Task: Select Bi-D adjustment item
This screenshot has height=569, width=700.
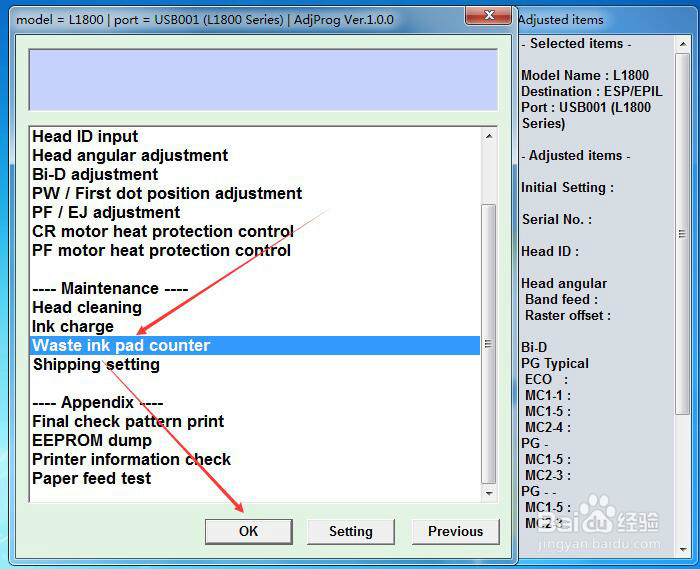Action: click(x=254, y=174)
